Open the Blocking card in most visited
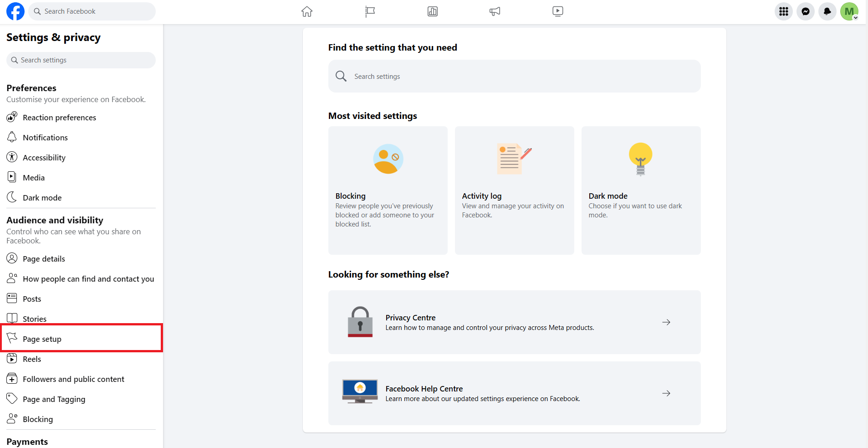The image size is (868, 448). 388,191
